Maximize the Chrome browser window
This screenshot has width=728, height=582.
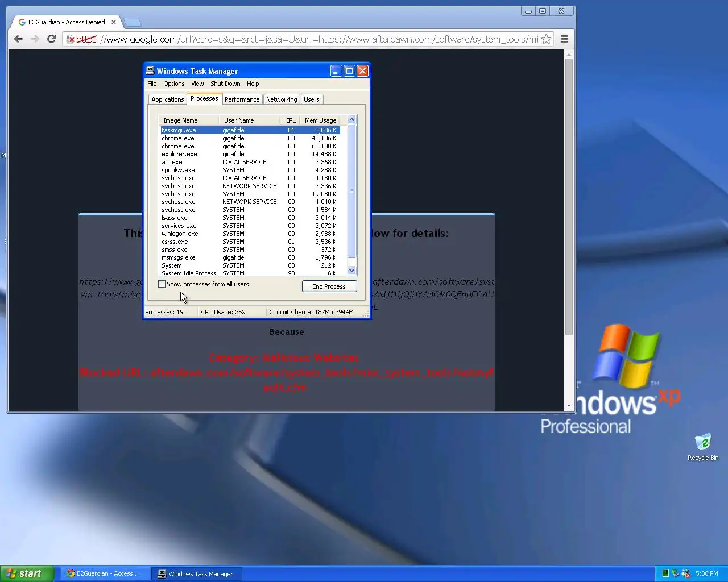pyautogui.click(x=543, y=11)
